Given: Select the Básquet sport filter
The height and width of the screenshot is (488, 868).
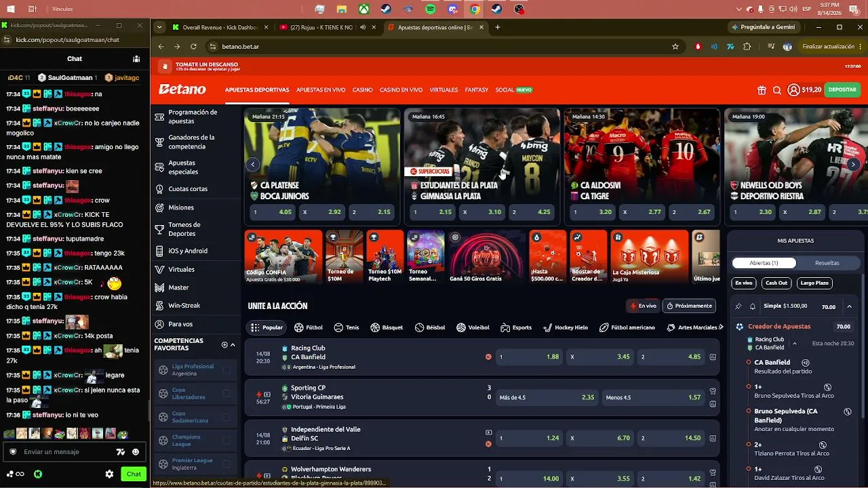Looking at the screenshot, I should tap(387, 327).
